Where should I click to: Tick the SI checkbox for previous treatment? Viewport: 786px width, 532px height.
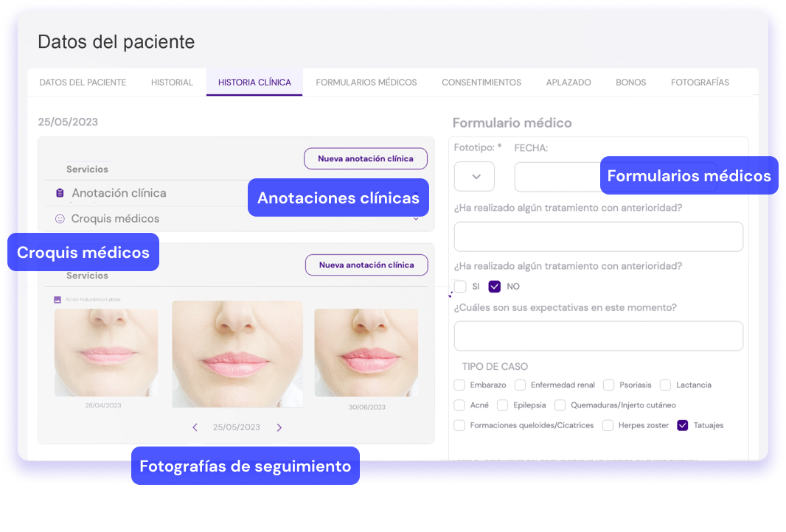(460, 286)
